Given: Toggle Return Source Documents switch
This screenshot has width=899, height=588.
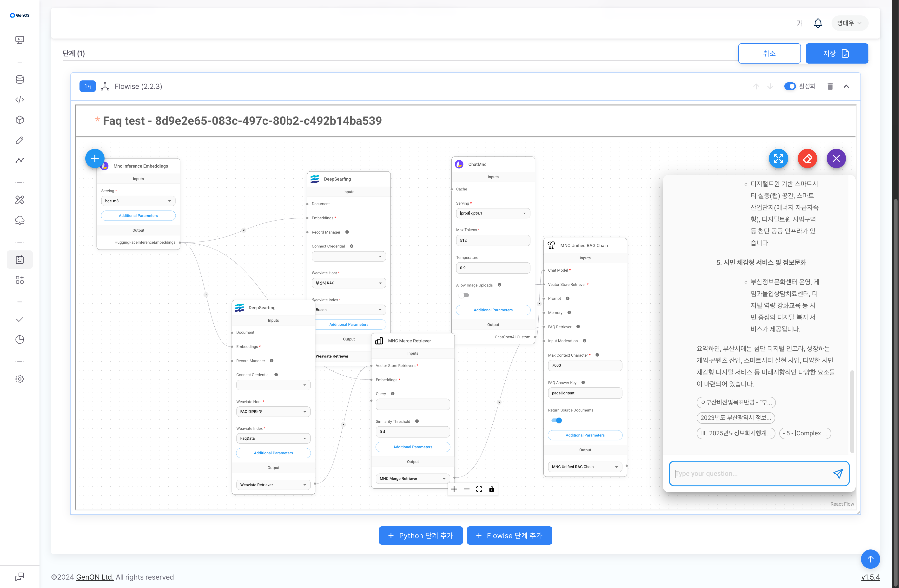Looking at the screenshot, I should (556, 420).
